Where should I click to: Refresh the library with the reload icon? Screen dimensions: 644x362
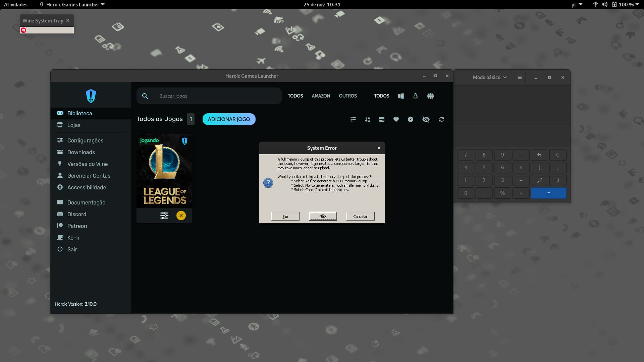click(x=441, y=119)
